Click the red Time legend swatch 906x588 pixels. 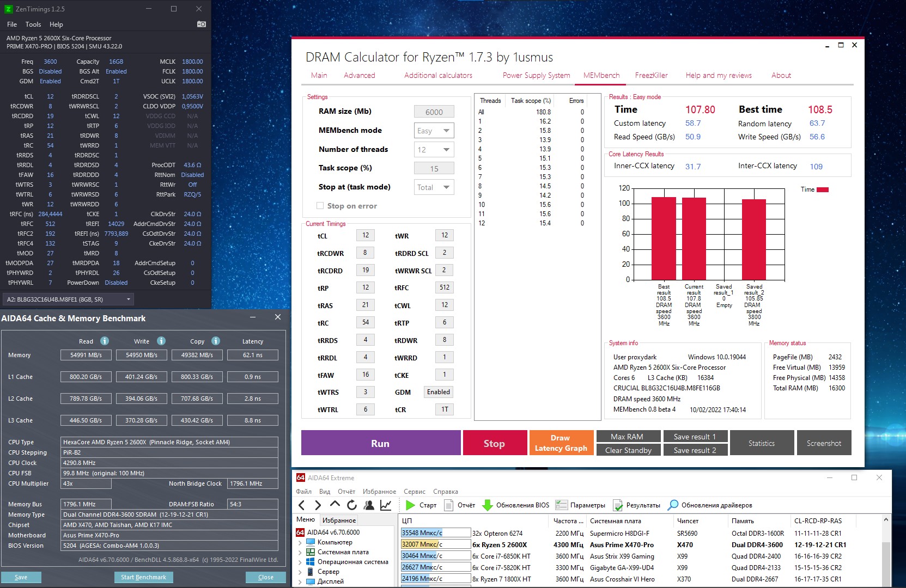point(823,189)
